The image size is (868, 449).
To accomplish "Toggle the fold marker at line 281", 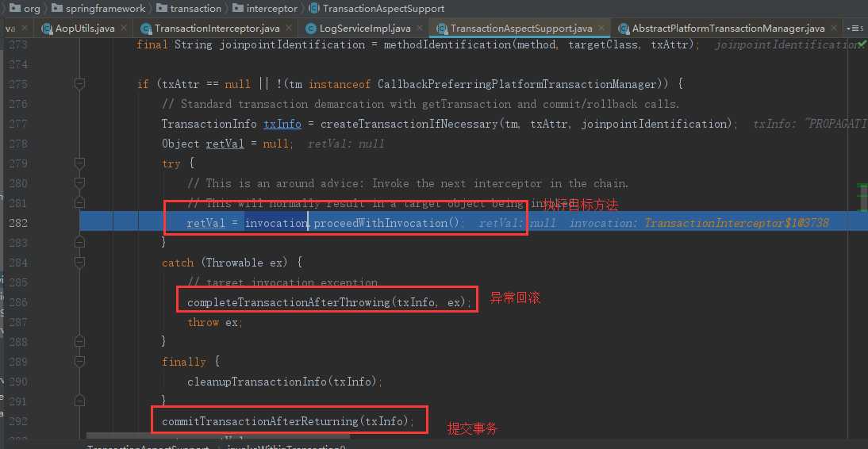I will [79, 203].
